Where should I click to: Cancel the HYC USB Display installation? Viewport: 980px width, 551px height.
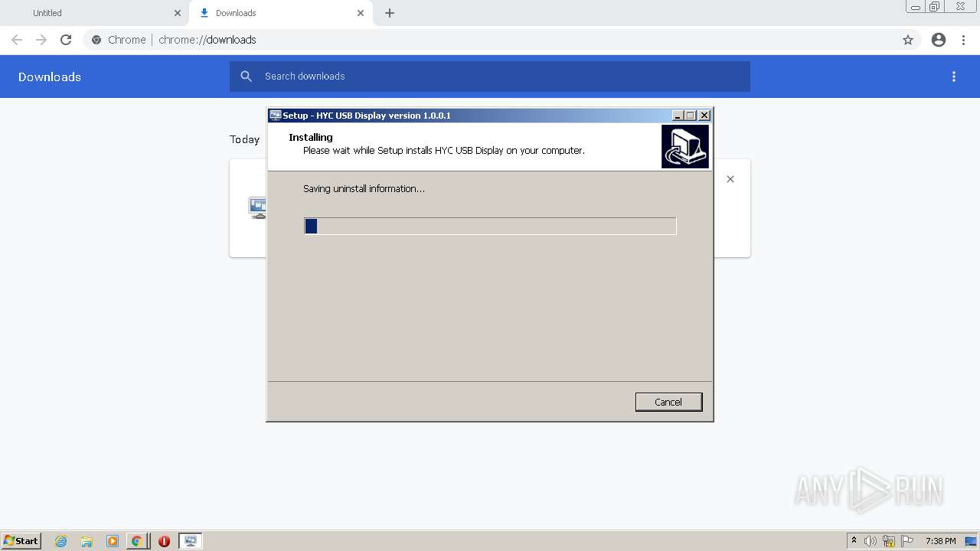click(x=668, y=402)
